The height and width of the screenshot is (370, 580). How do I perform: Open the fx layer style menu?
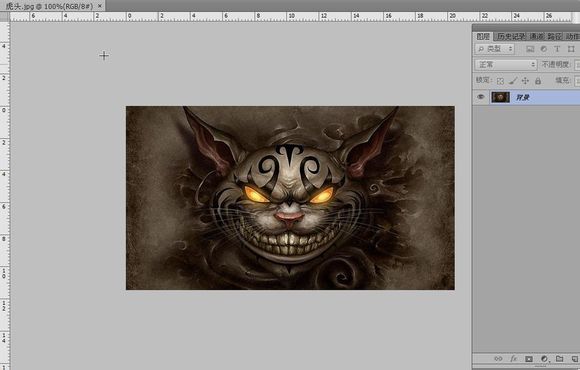click(513, 359)
